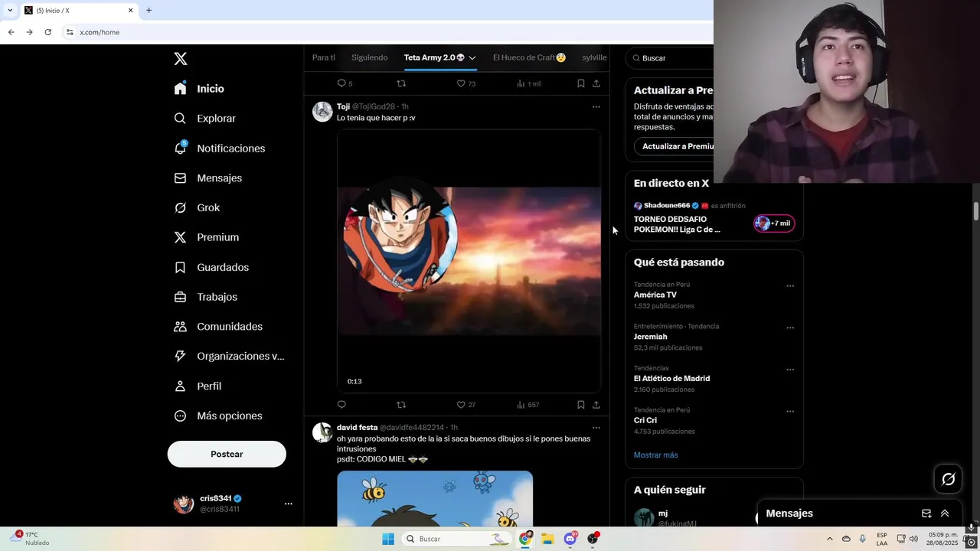Image resolution: width=980 pixels, height=551 pixels.
Task: Click Toji's profile avatar
Action: pyautogui.click(x=322, y=112)
